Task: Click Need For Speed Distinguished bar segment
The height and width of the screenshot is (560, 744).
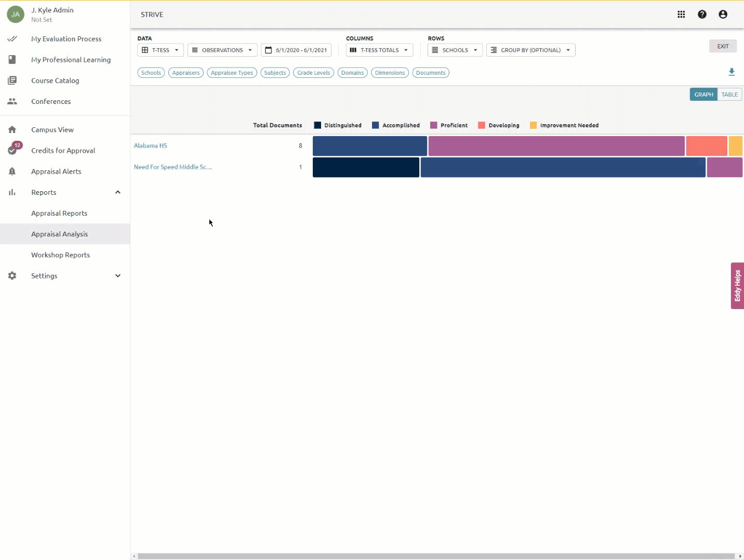Action: point(366,167)
